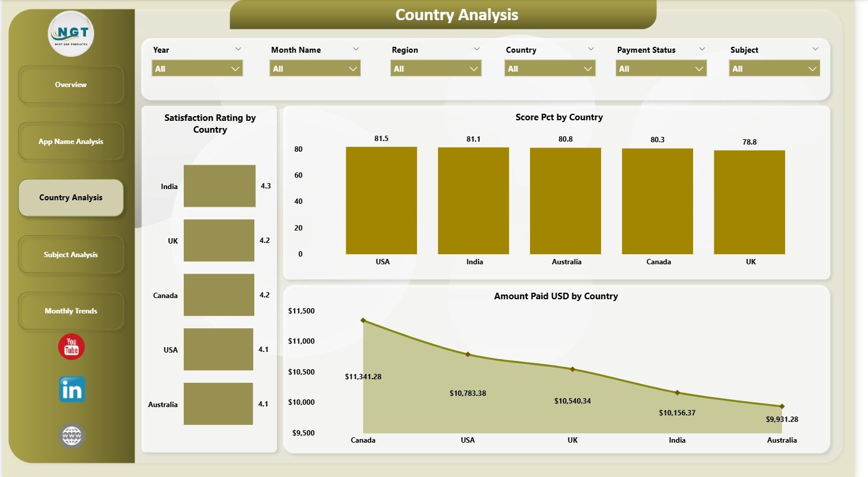Screen dimensions: 868x477
Task: Click the WWW globe icon at sidebar bottom
Action: (x=71, y=434)
